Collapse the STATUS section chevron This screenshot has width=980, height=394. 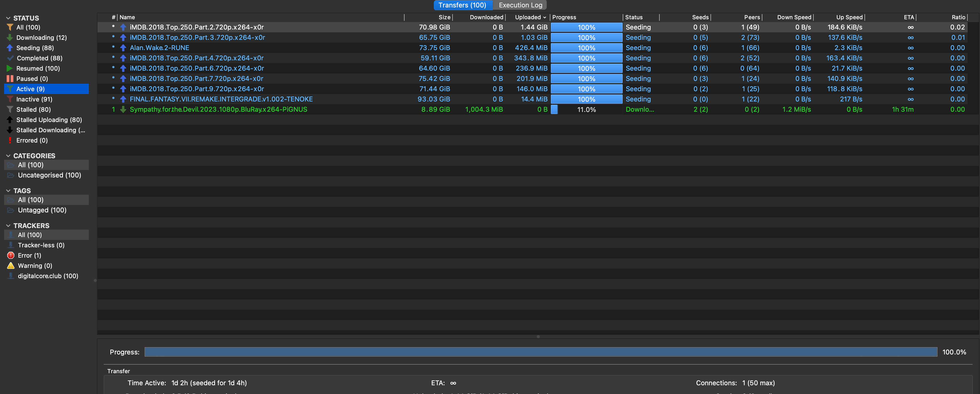point(8,18)
